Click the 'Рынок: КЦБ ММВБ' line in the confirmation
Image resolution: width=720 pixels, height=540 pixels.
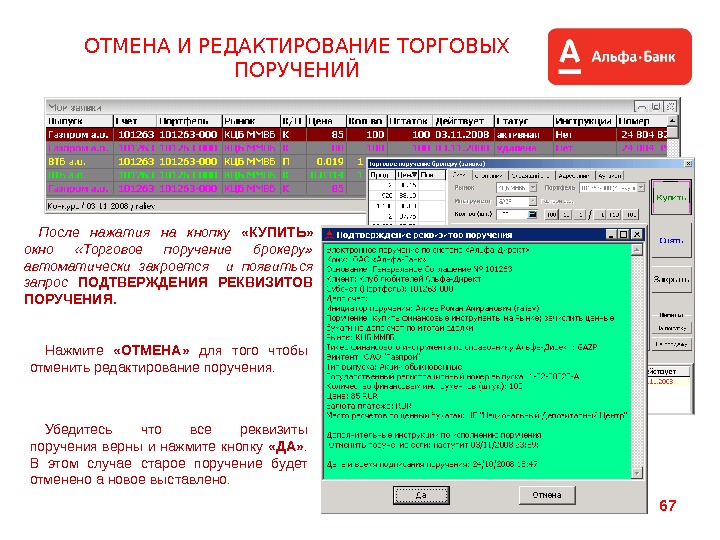pos(360,337)
